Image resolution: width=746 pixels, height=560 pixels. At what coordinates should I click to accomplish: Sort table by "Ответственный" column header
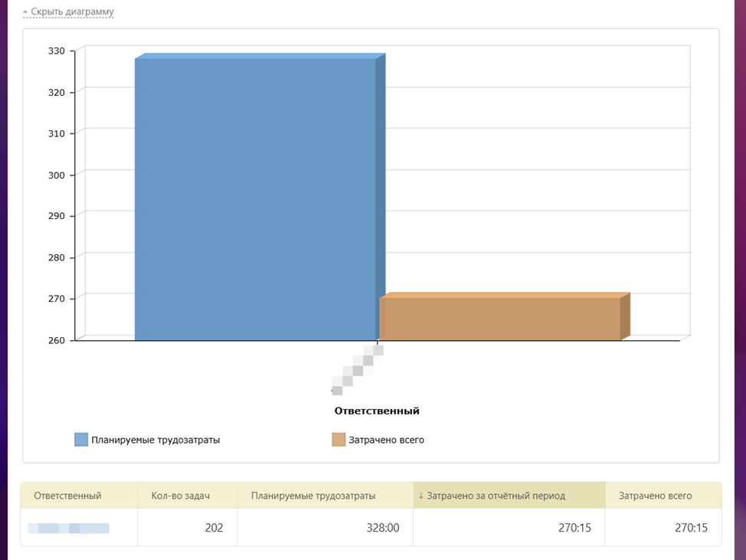click(67, 496)
